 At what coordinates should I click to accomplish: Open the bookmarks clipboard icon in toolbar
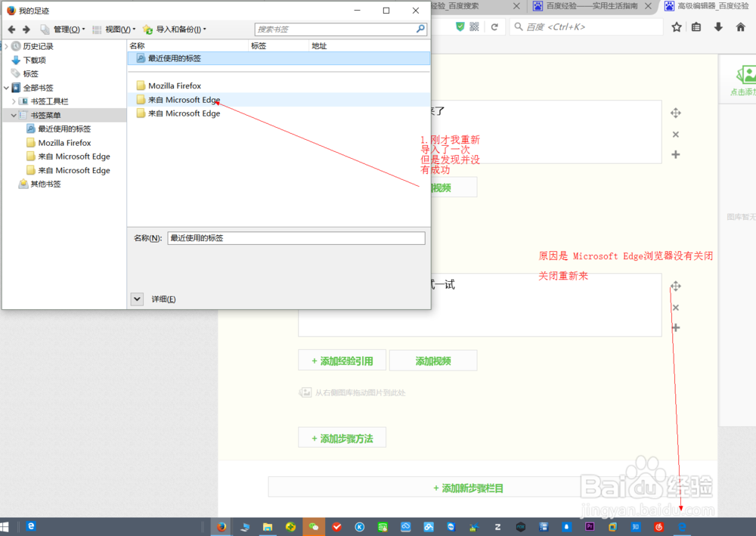(x=696, y=26)
